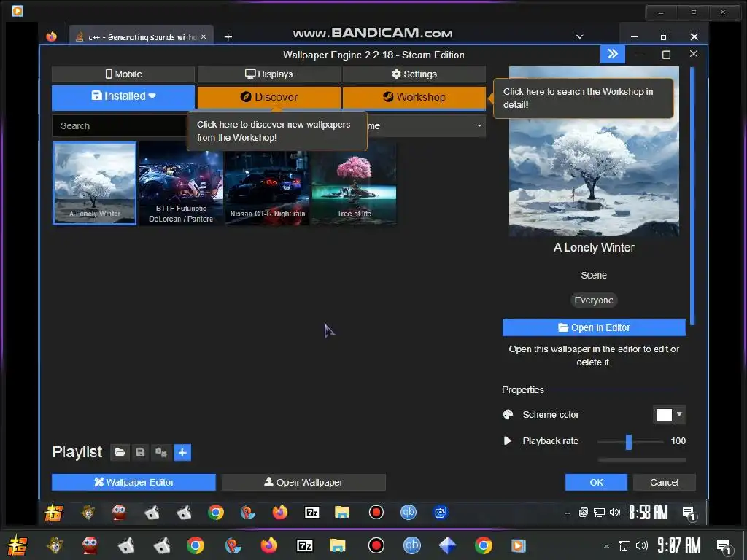This screenshot has height=560, width=747.
Task: Click the Playback rate slider handle
Action: click(629, 442)
